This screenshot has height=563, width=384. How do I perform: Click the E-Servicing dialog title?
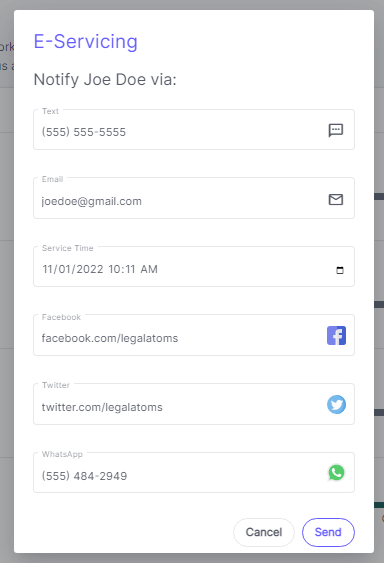click(85, 41)
